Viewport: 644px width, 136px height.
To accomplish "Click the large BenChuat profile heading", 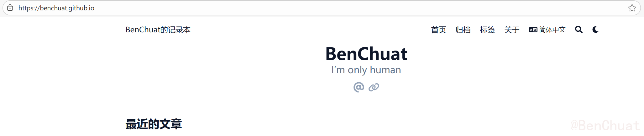I will tap(366, 54).
